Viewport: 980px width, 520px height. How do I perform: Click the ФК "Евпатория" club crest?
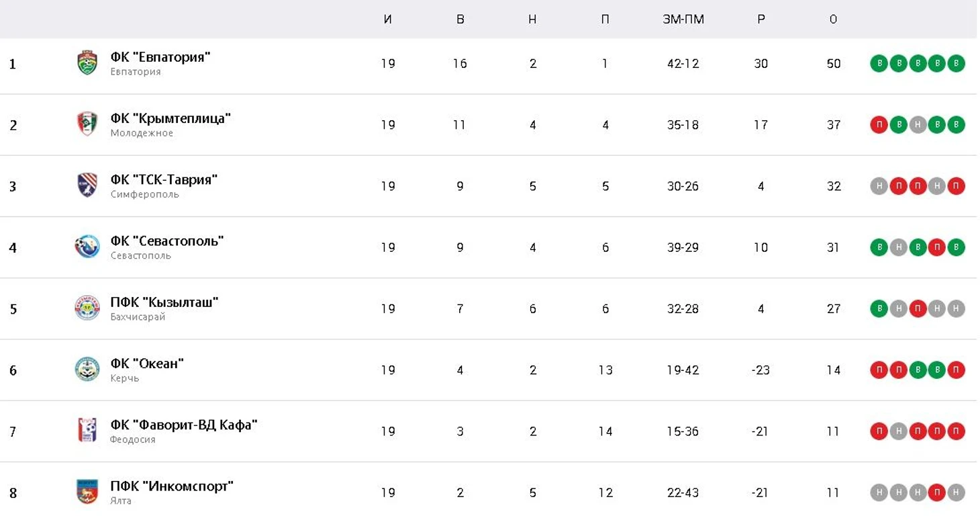point(87,63)
